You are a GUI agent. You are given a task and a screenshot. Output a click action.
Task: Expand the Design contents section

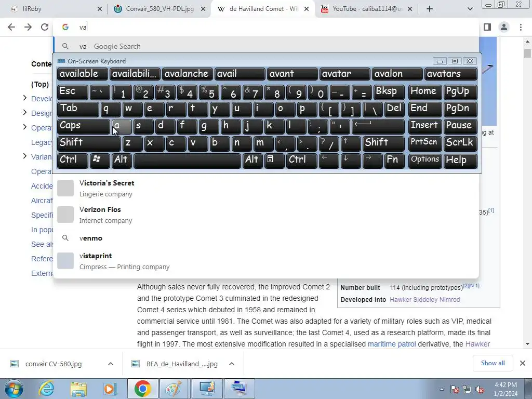pyautogui.click(x=25, y=112)
